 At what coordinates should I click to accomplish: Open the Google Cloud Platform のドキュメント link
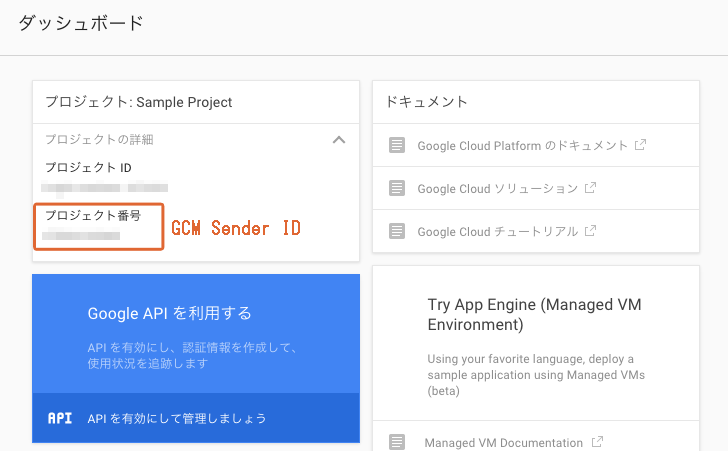[522, 146]
